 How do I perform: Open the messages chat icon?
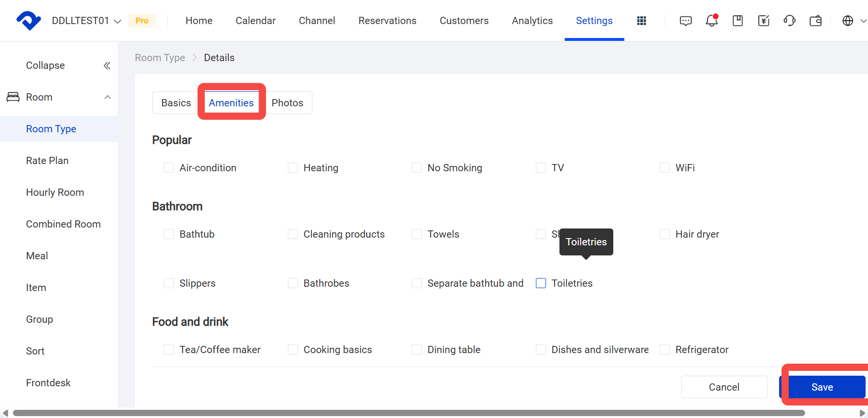point(686,21)
